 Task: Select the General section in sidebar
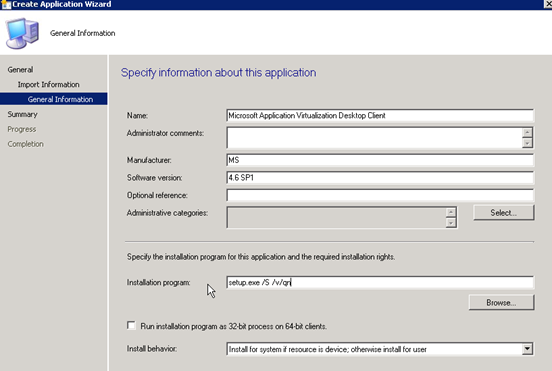[x=20, y=70]
